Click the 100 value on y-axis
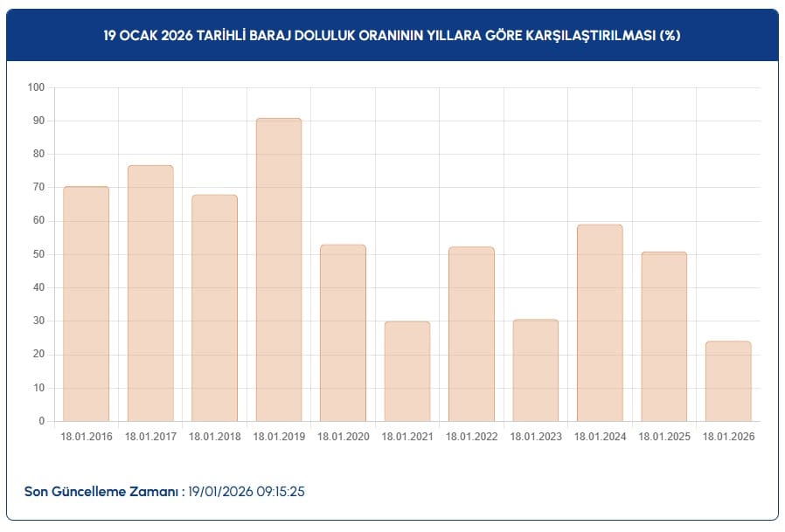The image size is (785, 532). point(36,87)
